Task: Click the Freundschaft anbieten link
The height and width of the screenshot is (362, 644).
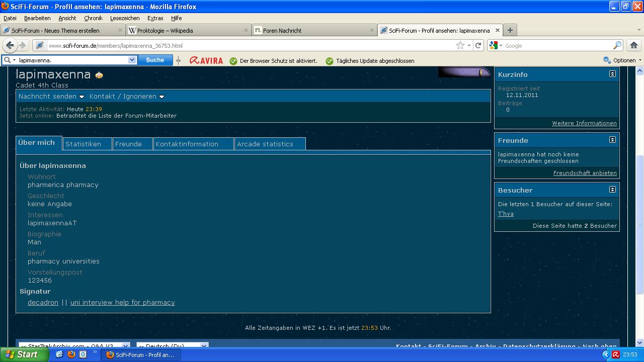Action: (x=585, y=173)
